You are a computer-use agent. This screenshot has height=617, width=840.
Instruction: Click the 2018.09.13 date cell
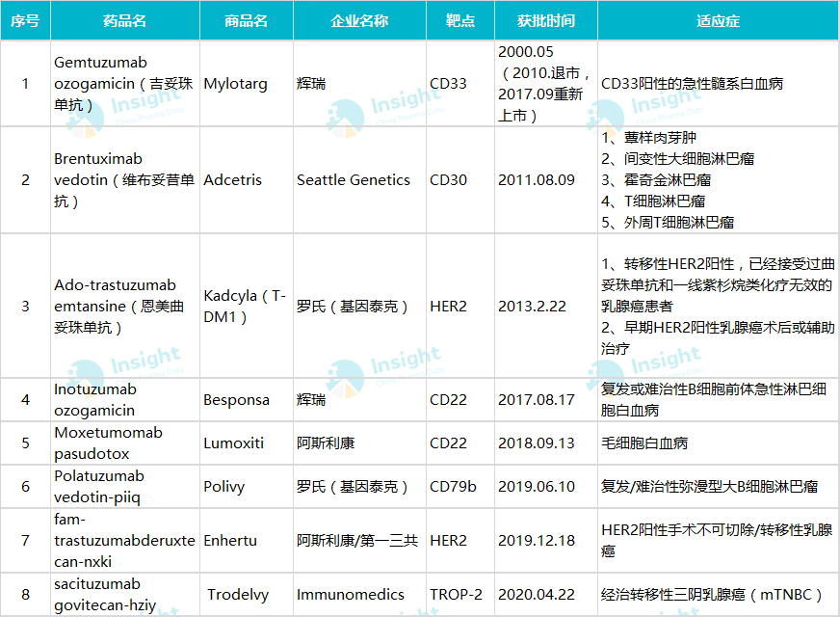(x=546, y=443)
